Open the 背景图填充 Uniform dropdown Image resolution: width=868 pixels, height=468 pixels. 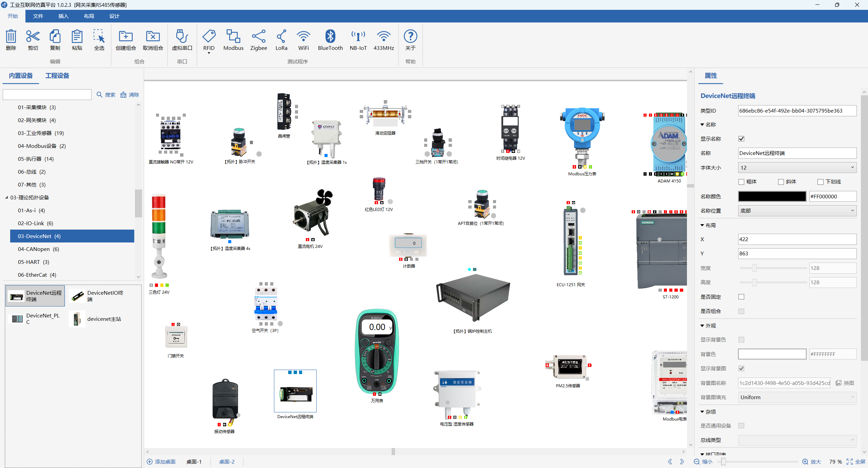point(797,397)
